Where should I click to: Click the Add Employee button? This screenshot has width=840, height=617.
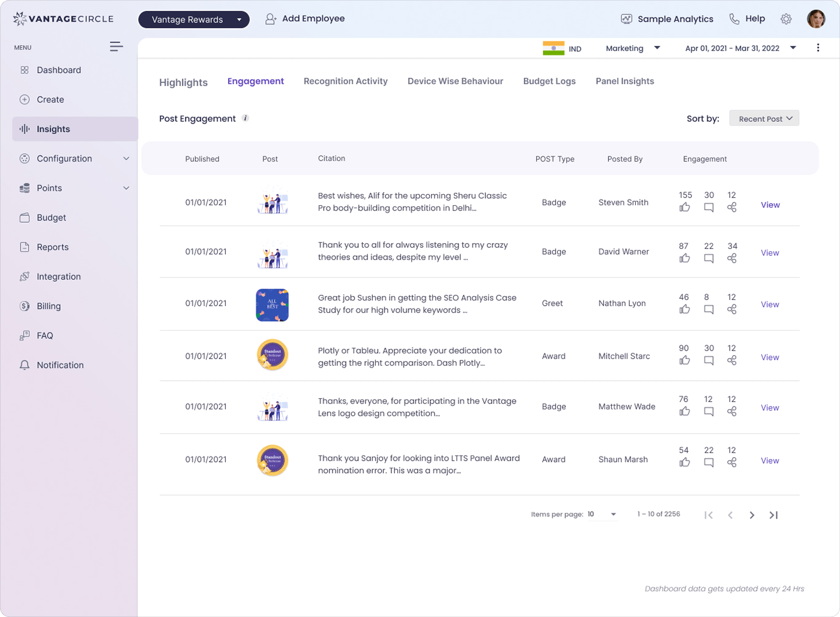click(x=305, y=19)
